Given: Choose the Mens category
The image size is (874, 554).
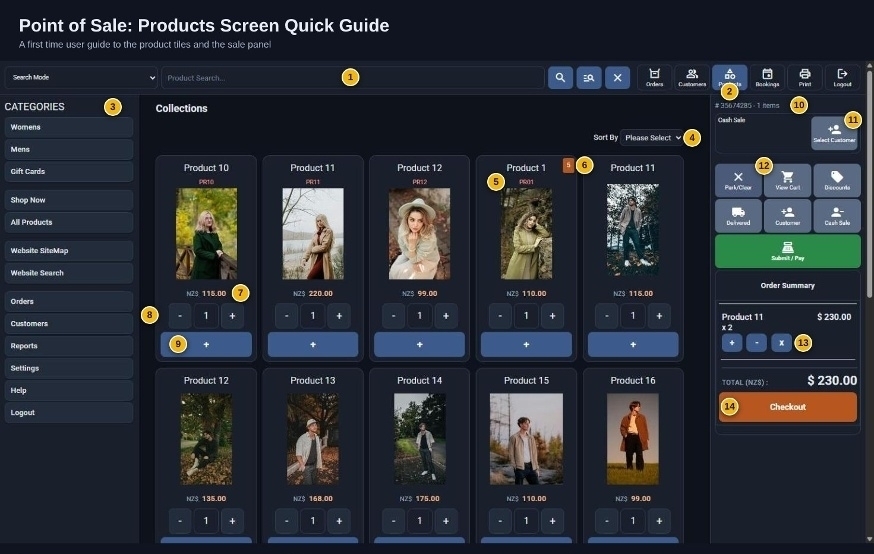Looking at the screenshot, I should 69,149.
